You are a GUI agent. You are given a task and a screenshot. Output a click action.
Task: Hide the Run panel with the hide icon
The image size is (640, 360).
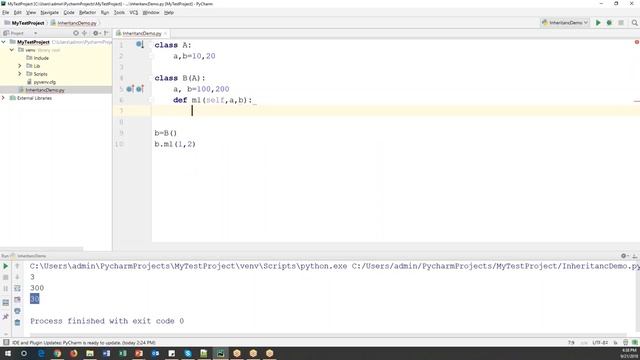(x=634, y=256)
